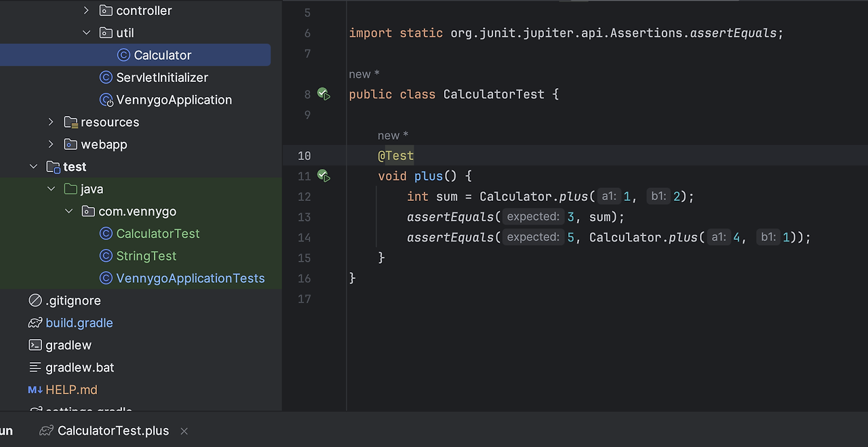Click the webapp folder icon

(x=71, y=144)
